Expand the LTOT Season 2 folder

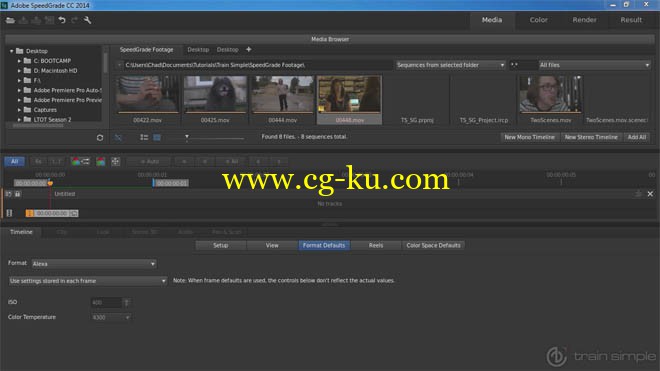pyautogui.click(x=19, y=120)
